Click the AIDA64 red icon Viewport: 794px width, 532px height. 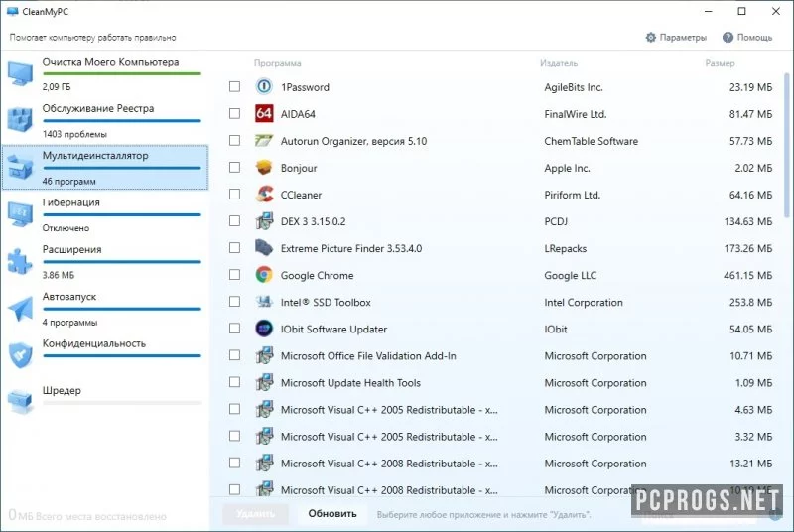(264, 114)
